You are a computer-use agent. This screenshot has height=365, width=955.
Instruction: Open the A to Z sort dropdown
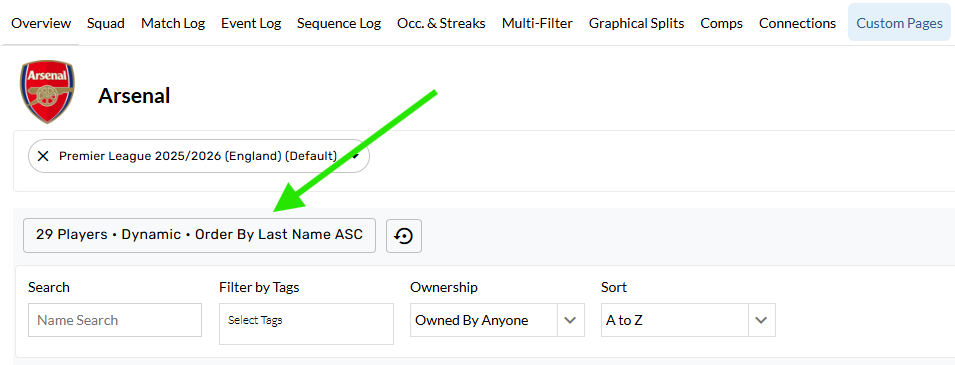[x=688, y=320]
